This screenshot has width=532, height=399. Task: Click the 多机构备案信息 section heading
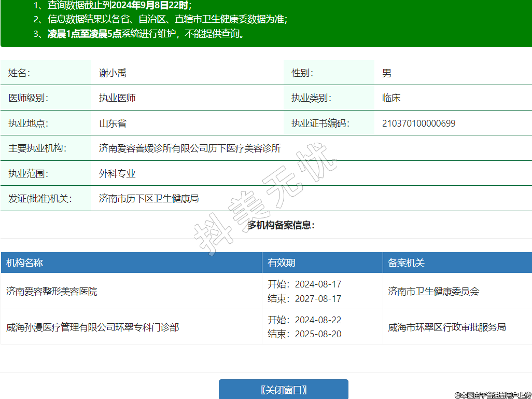click(x=281, y=225)
